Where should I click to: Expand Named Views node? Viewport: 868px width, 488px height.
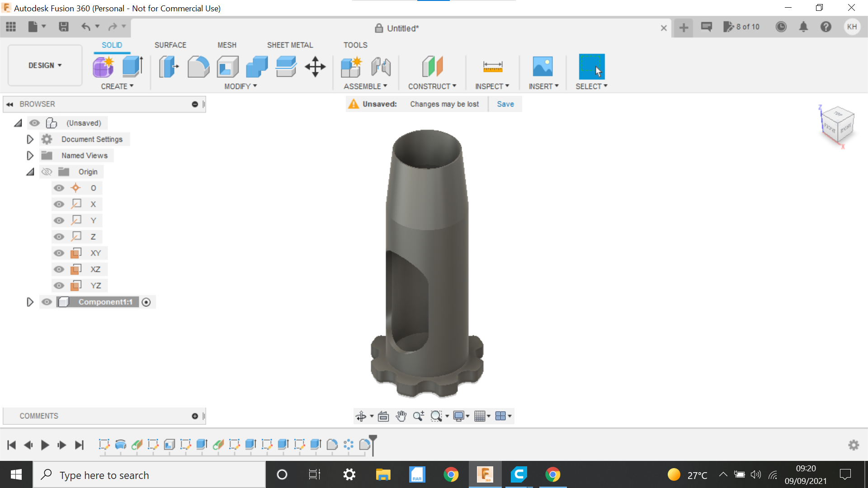tap(30, 155)
